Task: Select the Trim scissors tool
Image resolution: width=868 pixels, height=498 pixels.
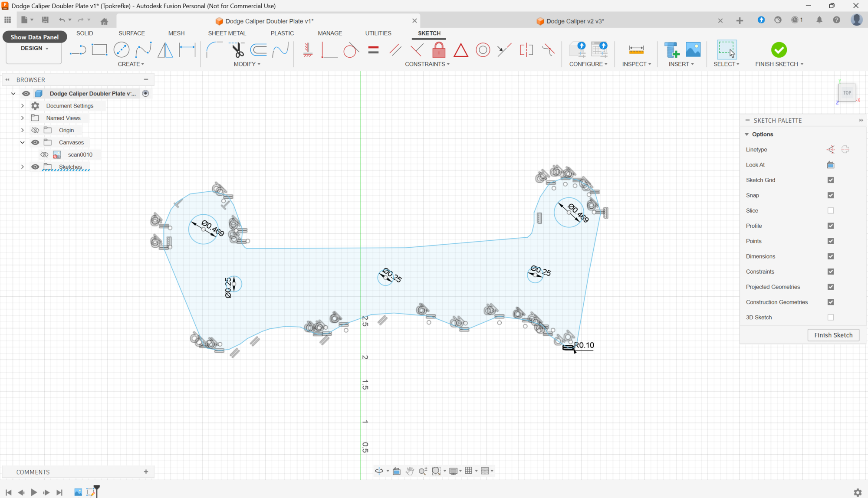Action: [x=237, y=50]
